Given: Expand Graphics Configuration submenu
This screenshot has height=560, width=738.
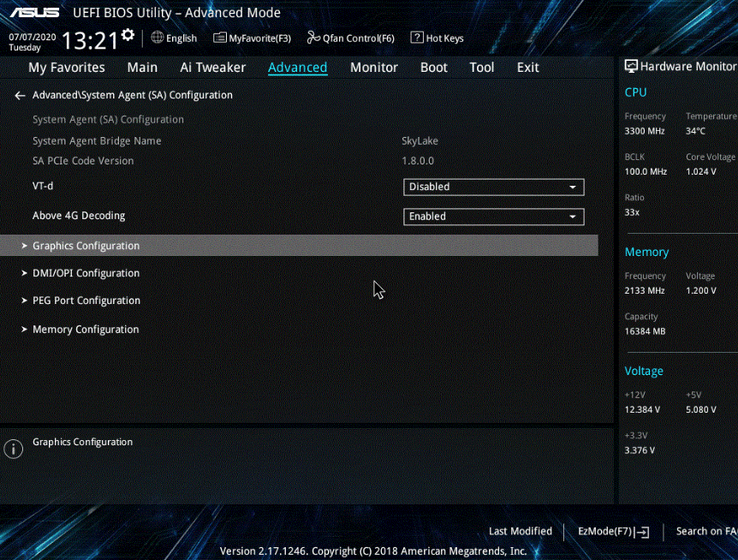Looking at the screenshot, I should (299, 246).
